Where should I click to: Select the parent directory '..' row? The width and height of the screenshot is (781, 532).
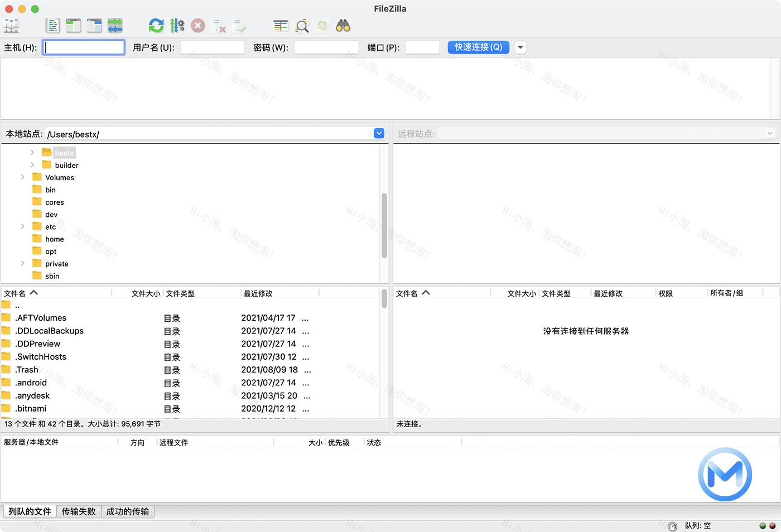(x=190, y=305)
